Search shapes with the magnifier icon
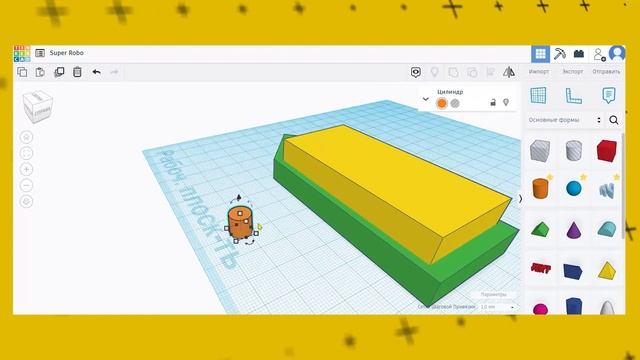This screenshot has width=640, height=360. click(x=613, y=120)
